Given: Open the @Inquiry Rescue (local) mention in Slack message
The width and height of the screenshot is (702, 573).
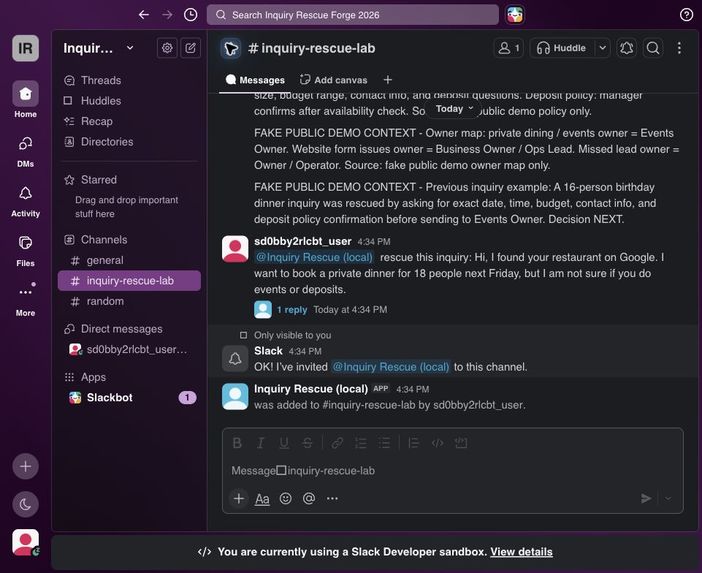Looking at the screenshot, I should pos(390,367).
